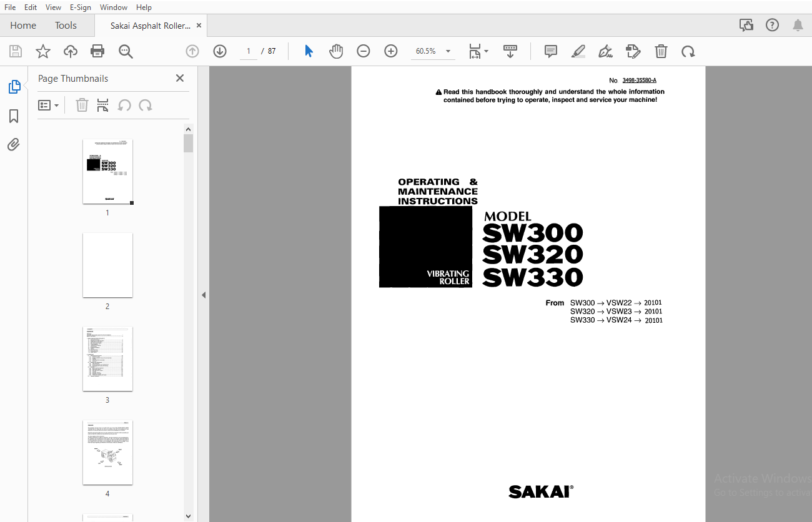Click the document number 3498-35580-A
Image resolution: width=812 pixels, height=522 pixels.
639,81
